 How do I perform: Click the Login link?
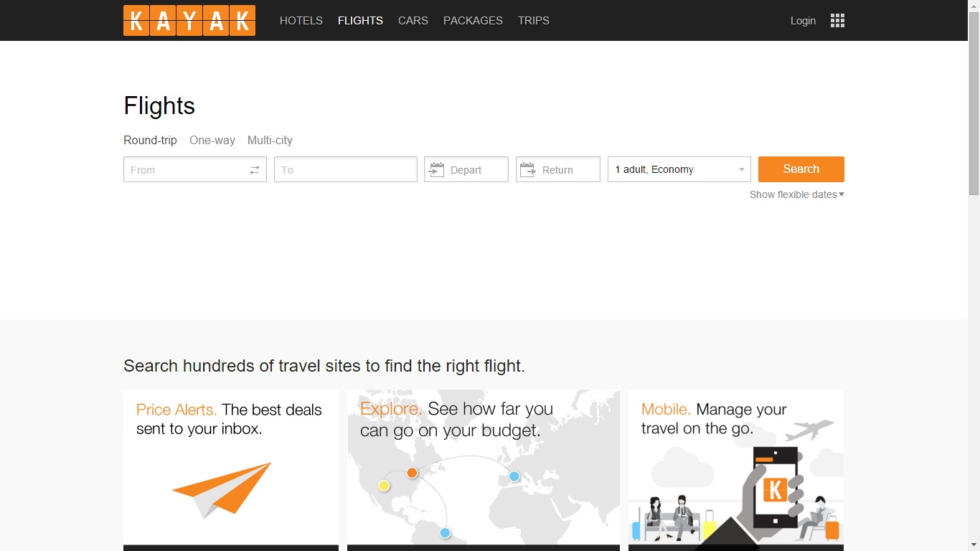click(803, 21)
